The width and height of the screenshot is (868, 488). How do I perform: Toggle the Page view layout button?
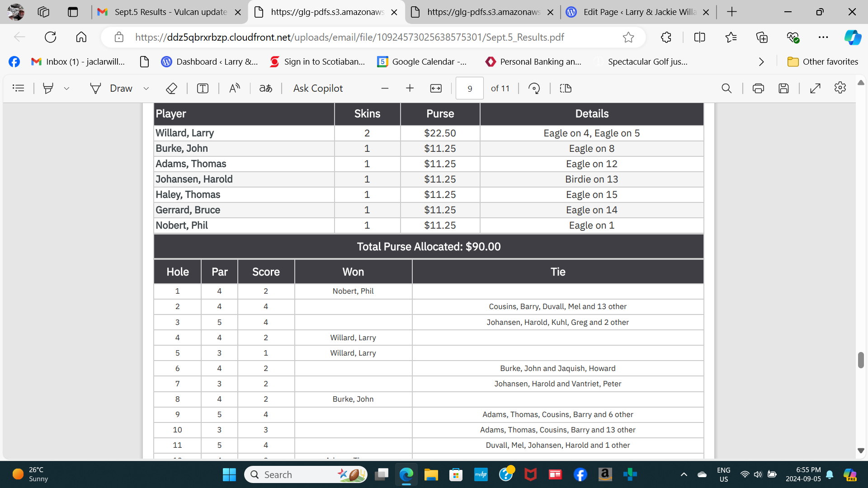(x=566, y=88)
